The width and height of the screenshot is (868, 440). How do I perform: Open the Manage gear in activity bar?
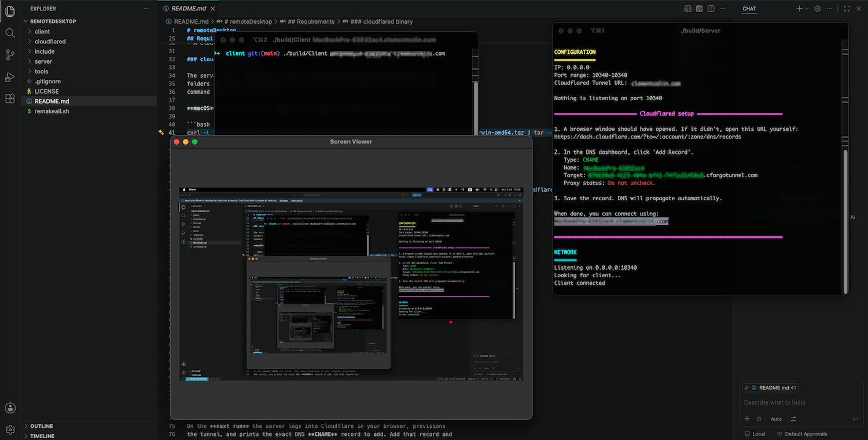click(x=10, y=430)
